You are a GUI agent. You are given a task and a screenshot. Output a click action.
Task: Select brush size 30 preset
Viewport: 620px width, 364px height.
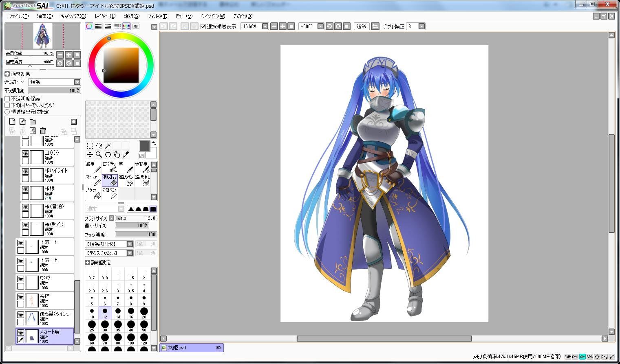tap(105, 326)
